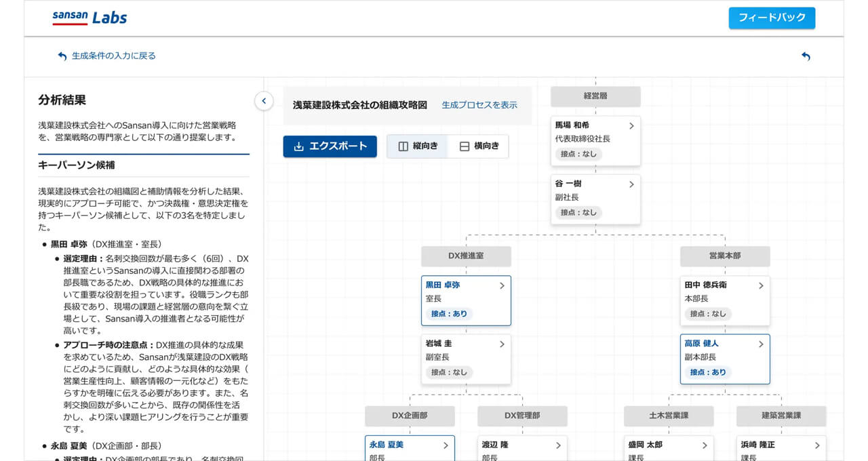Click the エクスポート button
868x461 pixels.
[330, 146]
